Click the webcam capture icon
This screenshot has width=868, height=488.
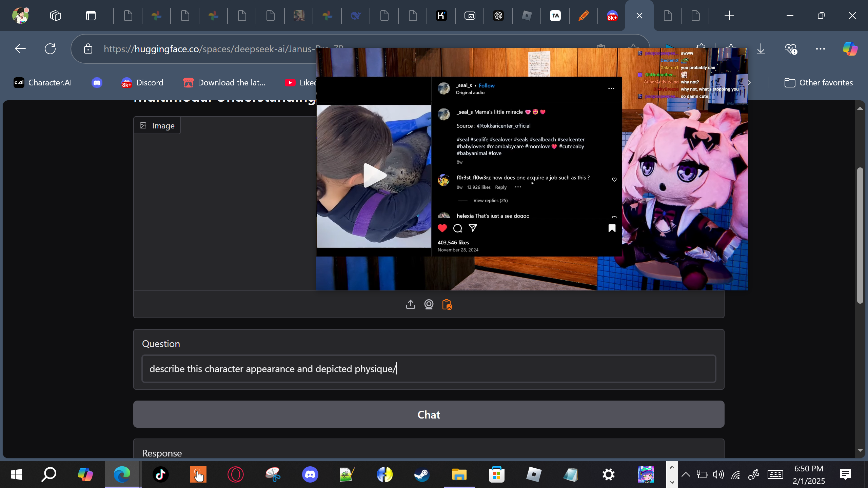pos(429,304)
